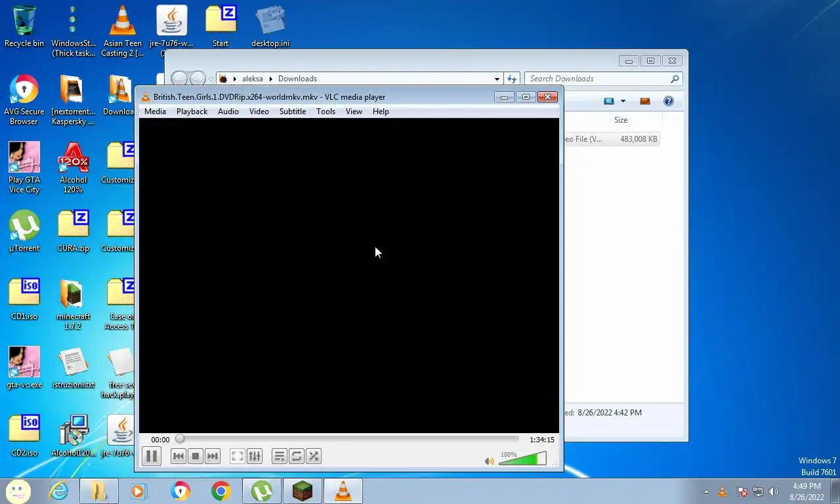This screenshot has height=504, width=840.
Task: Open the Audio menu
Action: click(228, 112)
